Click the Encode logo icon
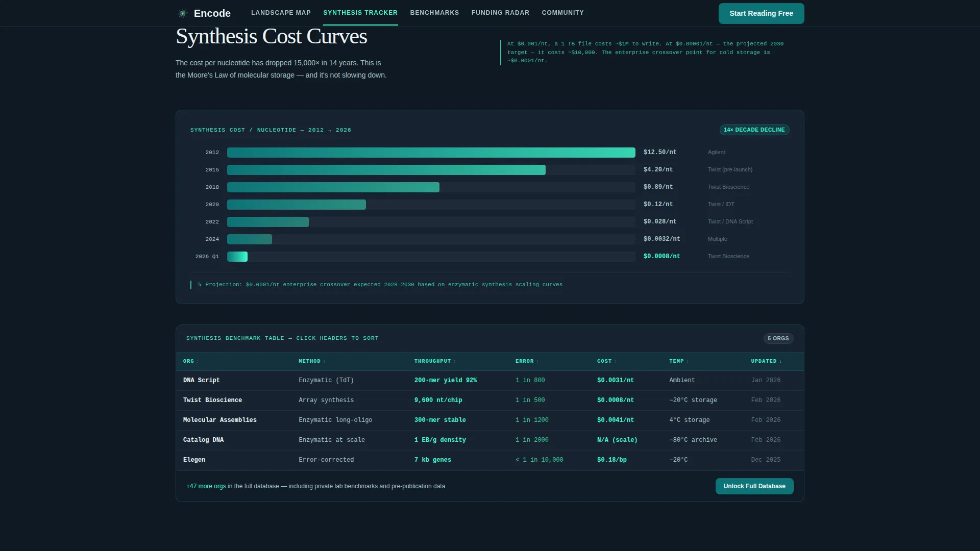This screenshot has height=551, width=980. tap(182, 13)
